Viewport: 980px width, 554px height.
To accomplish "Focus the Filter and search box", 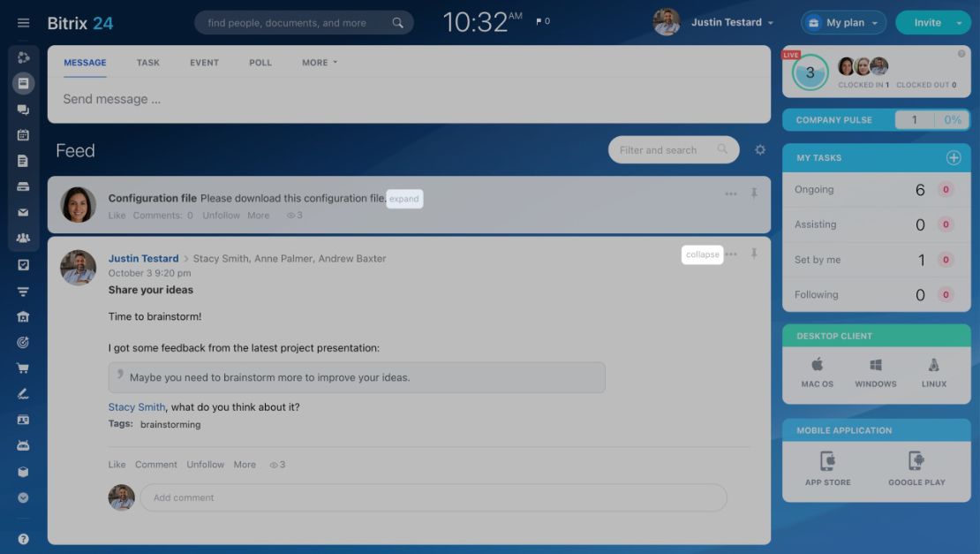I will 674,150.
